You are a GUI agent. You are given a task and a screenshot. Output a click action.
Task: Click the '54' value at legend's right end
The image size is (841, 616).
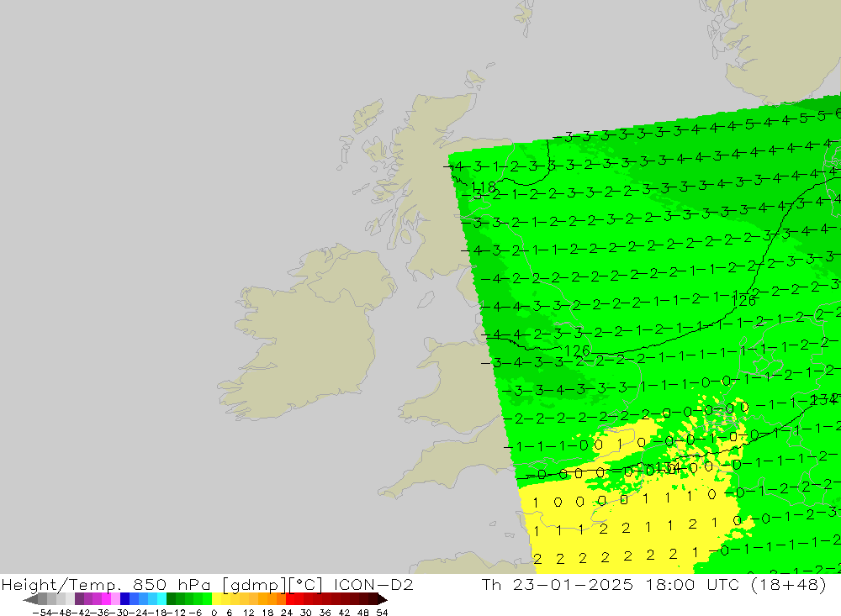point(382,613)
